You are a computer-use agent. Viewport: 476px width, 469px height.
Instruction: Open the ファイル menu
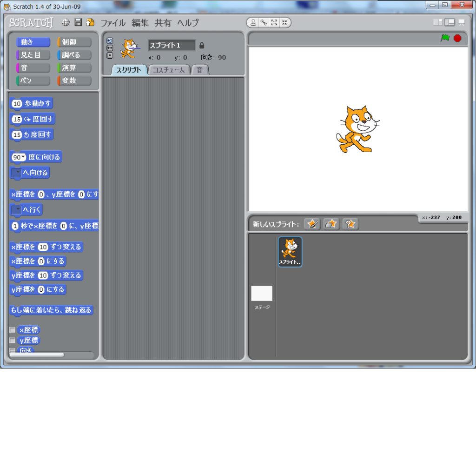pyautogui.click(x=113, y=23)
